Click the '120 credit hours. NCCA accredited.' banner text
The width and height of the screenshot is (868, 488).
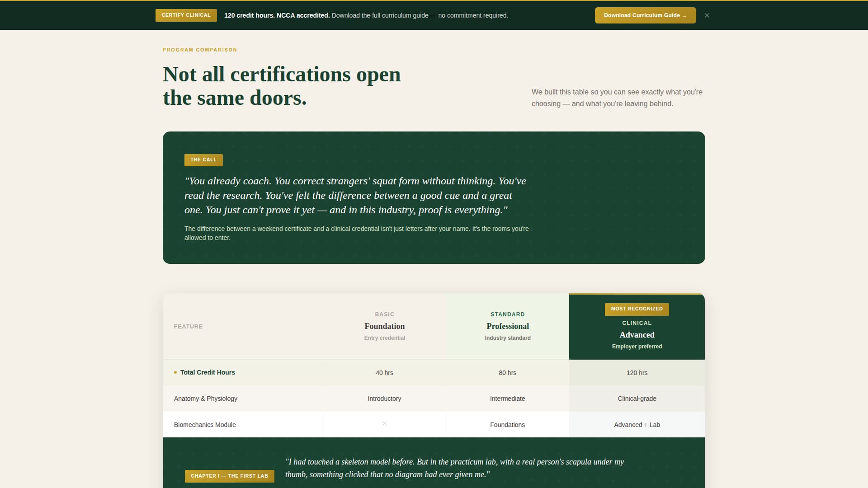277,15
